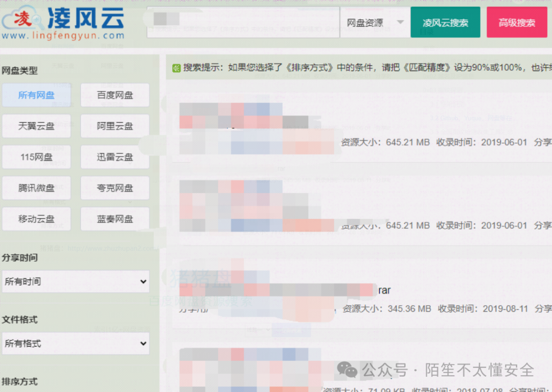Toggle the 所有网盘 all-disks filter

(x=36, y=95)
